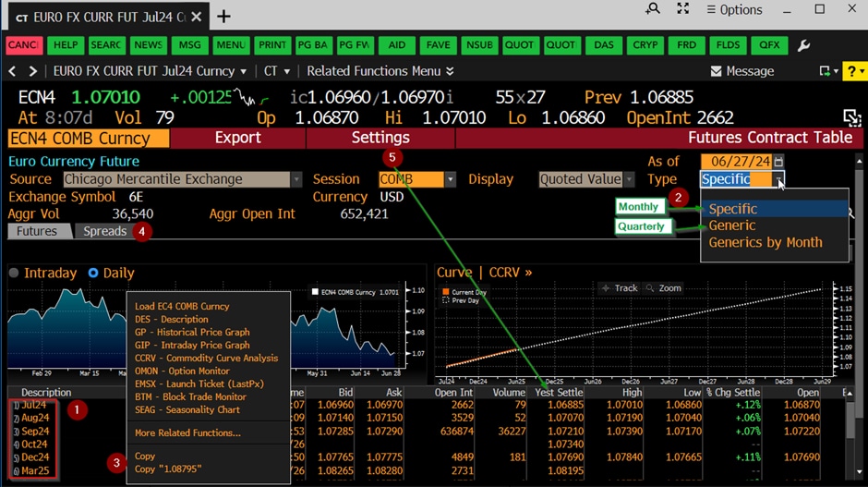Click the Export button

coord(237,138)
